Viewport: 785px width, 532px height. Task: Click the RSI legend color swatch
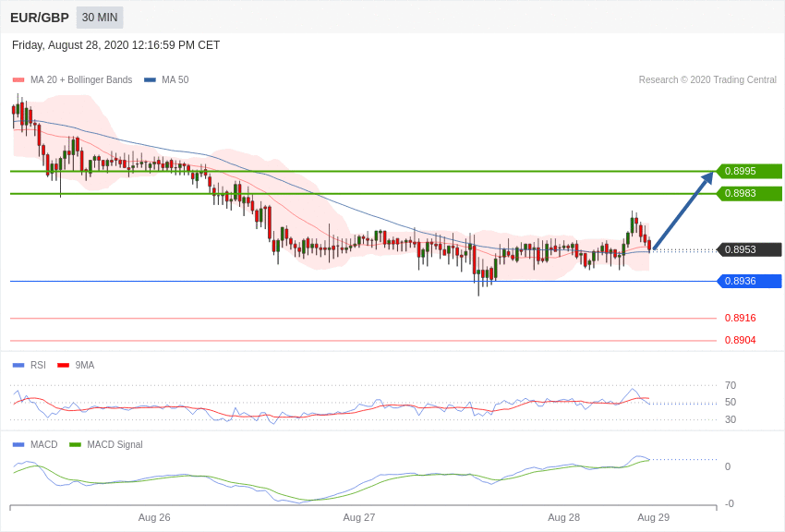(x=18, y=366)
